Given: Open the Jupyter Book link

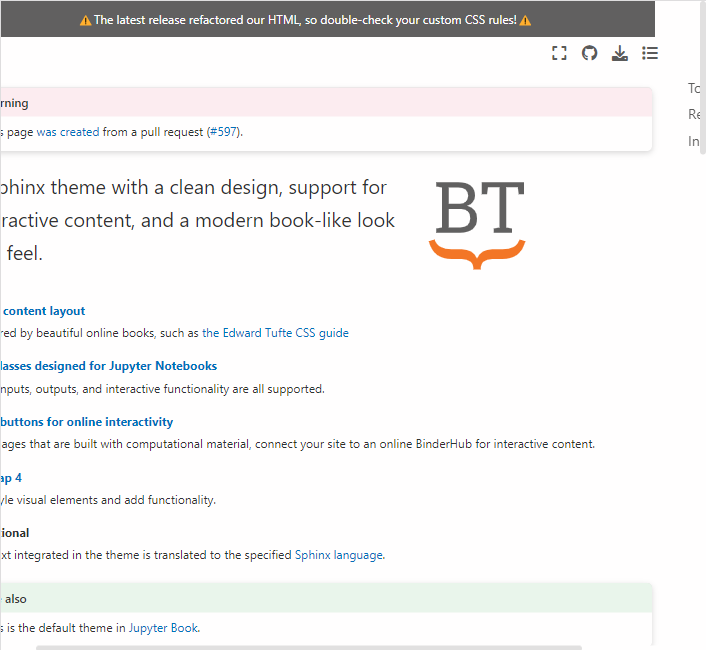Looking at the screenshot, I should coord(163,628).
